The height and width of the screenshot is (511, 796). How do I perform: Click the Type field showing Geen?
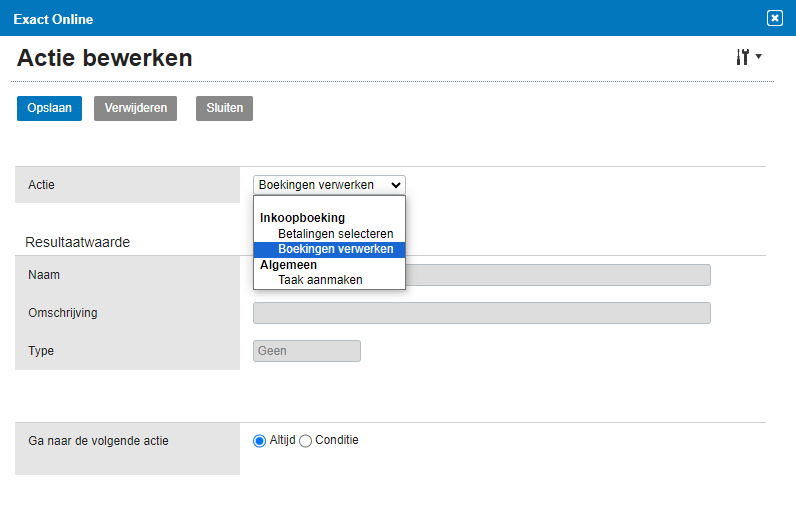point(306,351)
